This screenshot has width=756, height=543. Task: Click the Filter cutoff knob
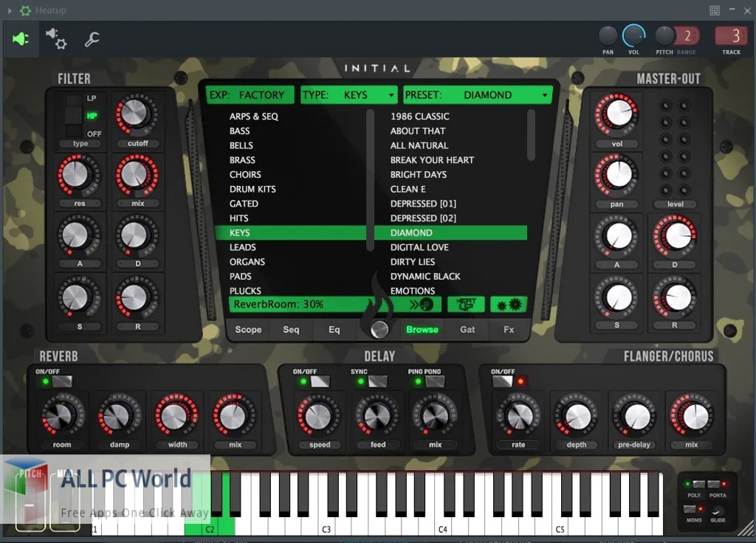(x=136, y=115)
